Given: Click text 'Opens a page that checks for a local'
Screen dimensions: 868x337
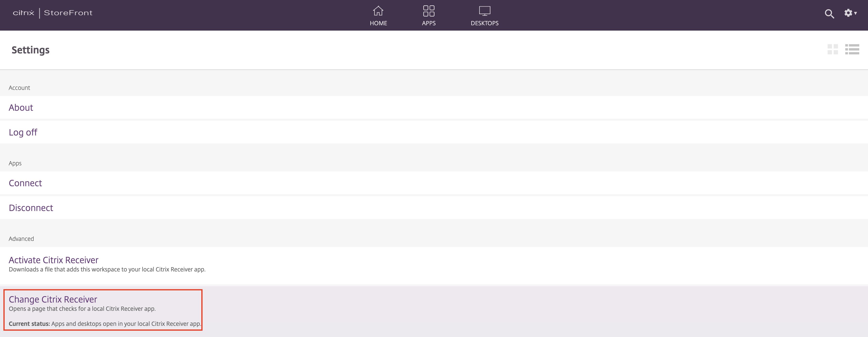Looking at the screenshot, I should pyautogui.click(x=57, y=309).
